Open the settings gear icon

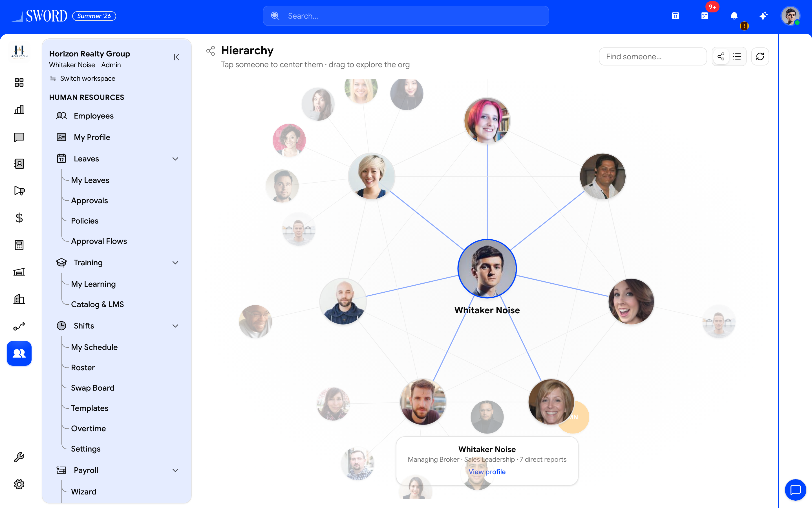pos(19,484)
